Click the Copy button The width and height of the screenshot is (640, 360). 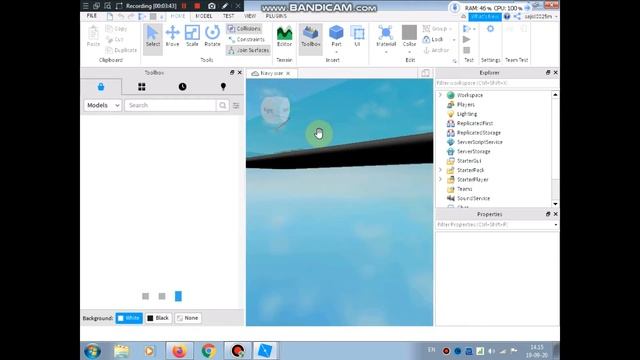click(x=117, y=29)
